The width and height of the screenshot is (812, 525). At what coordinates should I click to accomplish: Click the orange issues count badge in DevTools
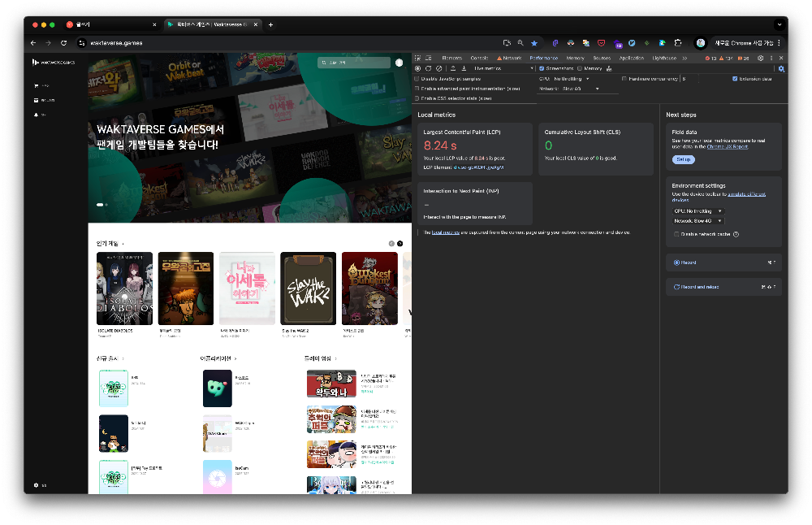(x=743, y=58)
